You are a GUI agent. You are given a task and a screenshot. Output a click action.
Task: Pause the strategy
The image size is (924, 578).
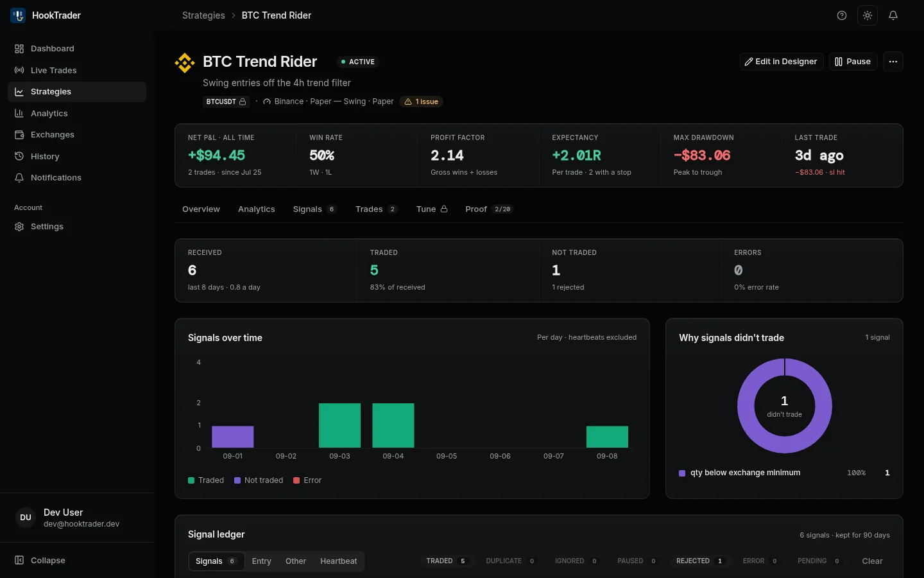(853, 62)
